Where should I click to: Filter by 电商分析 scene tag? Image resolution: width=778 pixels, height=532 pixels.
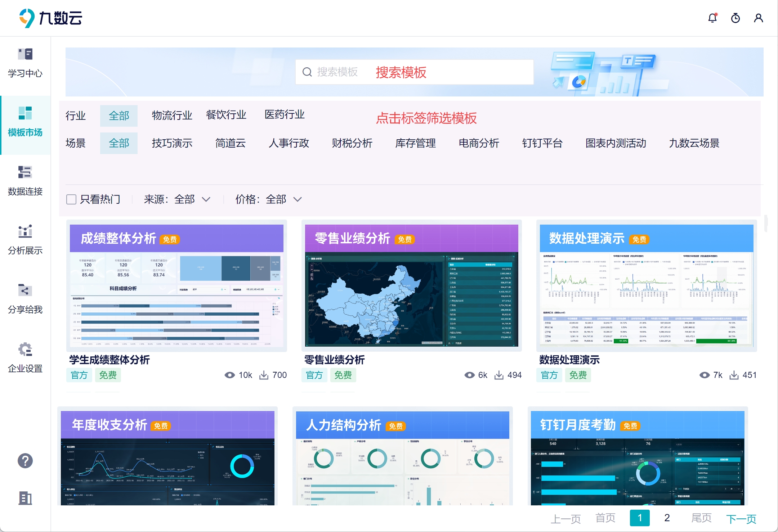tap(479, 143)
